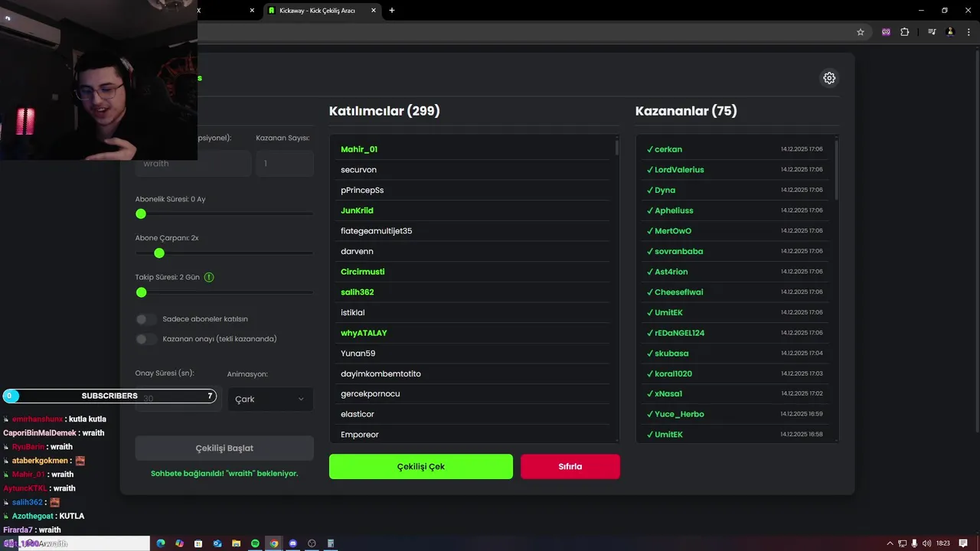
Task: Close the Kickaway tab
Action: click(x=374, y=11)
